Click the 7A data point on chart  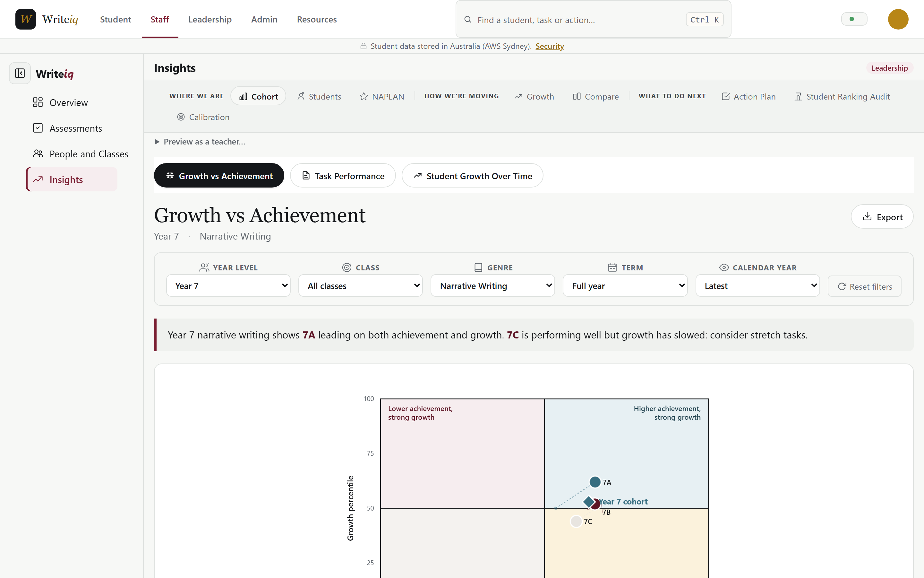[595, 482]
